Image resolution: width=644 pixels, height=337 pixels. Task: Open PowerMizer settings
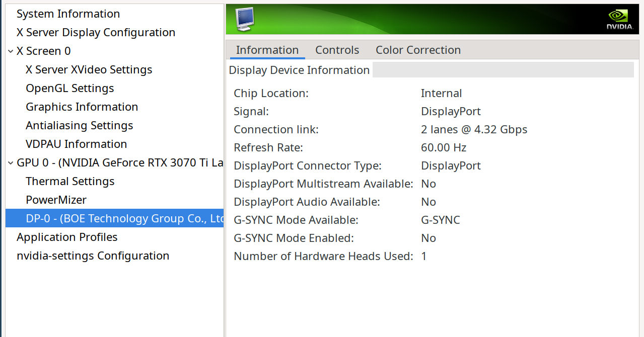pyautogui.click(x=56, y=200)
